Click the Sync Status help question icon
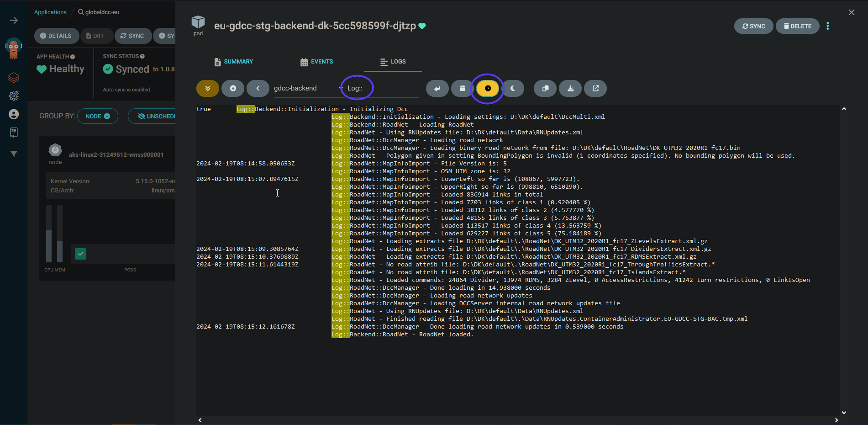 pyautogui.click(x=142, y=56)
